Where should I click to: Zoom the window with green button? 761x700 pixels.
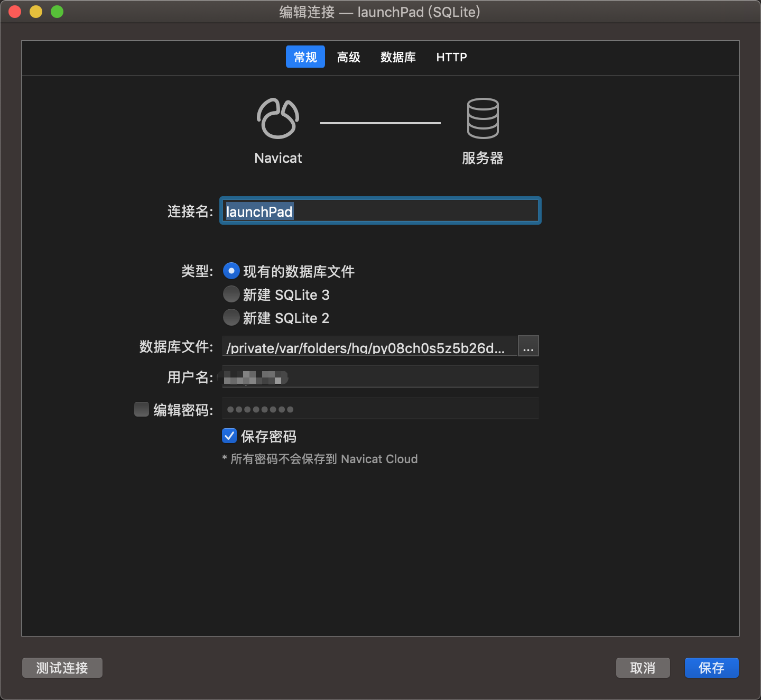coord(57,12)
